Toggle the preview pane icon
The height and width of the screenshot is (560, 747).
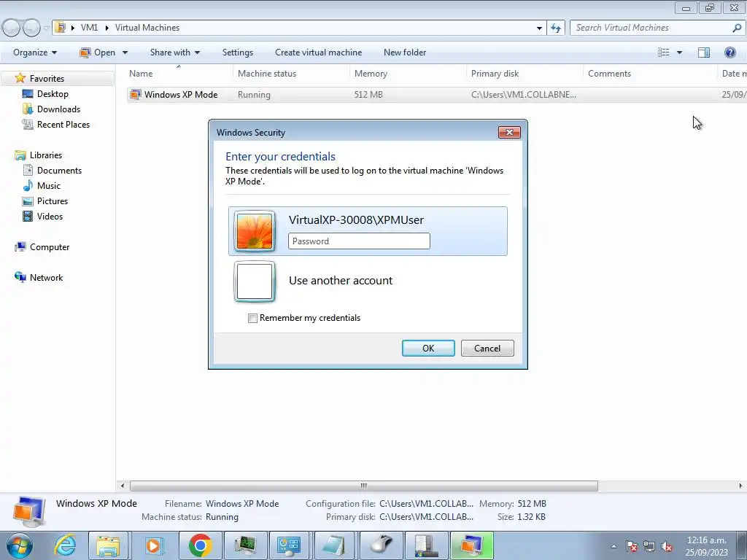tap(704, 52)
